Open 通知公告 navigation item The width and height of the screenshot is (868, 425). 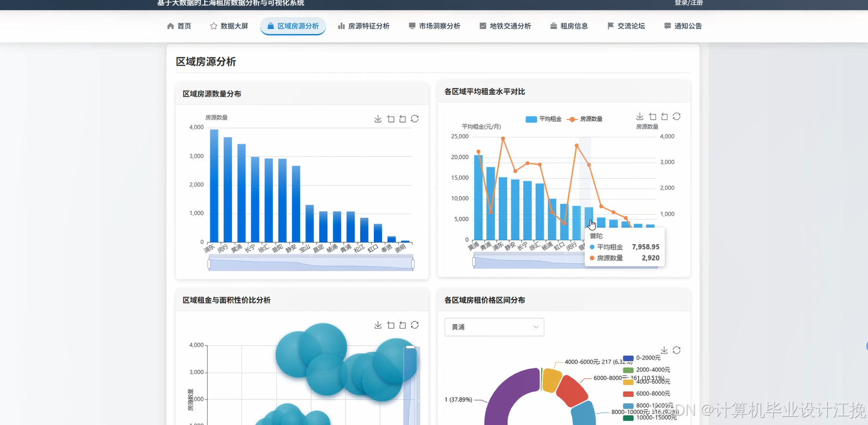(x=683, y=26)
